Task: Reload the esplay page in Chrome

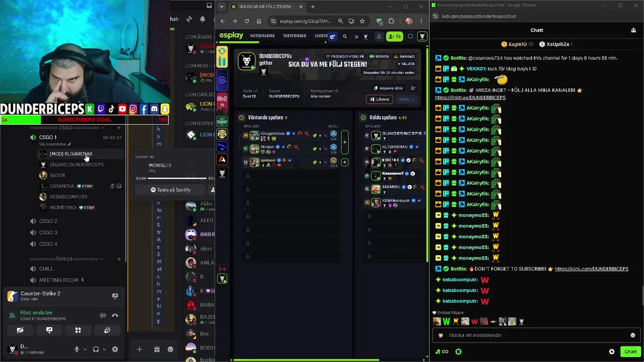Action: coord(247,21)
